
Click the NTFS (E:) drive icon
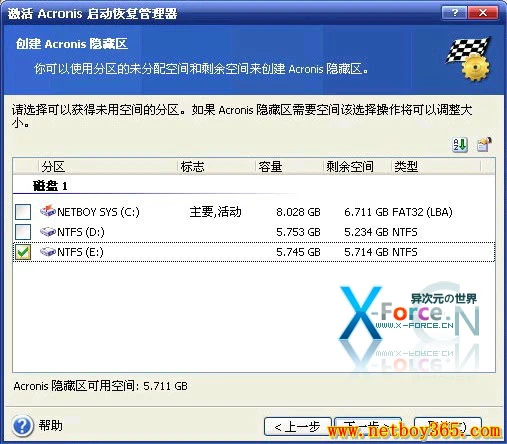coord(48,252)
